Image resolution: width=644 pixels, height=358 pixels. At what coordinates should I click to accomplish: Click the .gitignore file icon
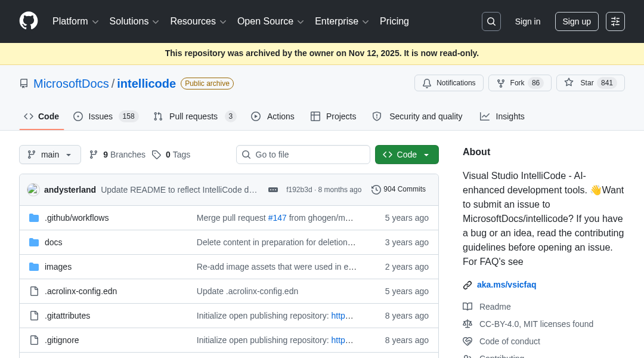click(x=34, y=340)
